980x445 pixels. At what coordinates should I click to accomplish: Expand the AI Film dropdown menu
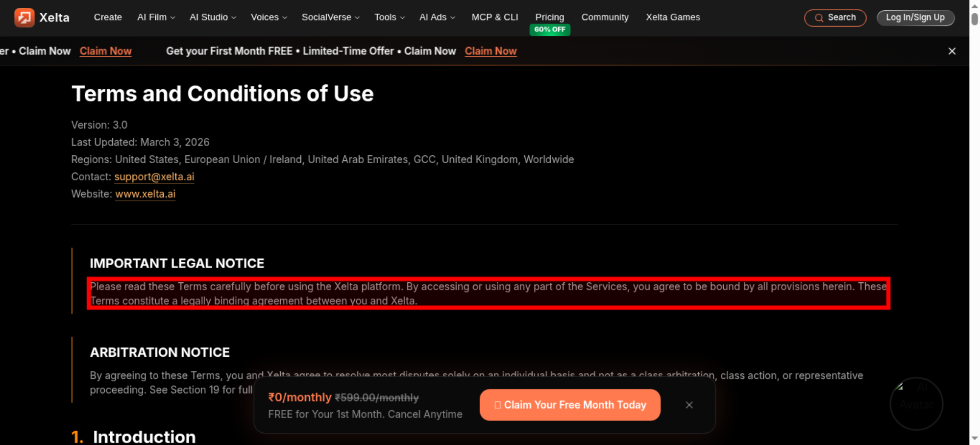[x=156, y=17]
